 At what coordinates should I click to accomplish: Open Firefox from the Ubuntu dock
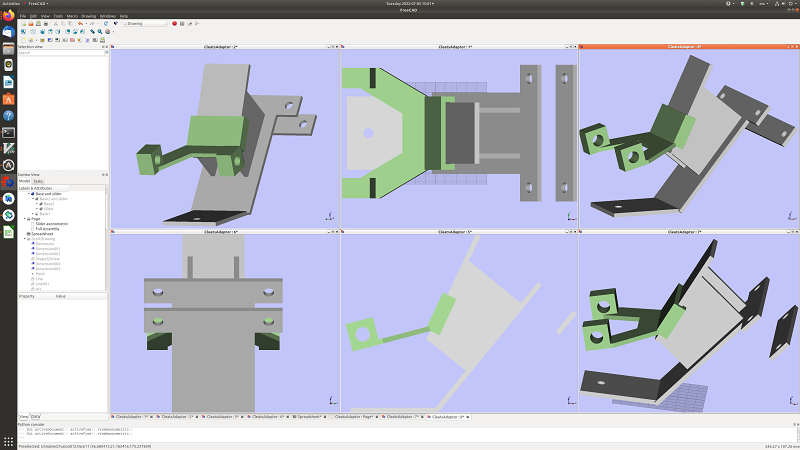click(x=7, y=17)
